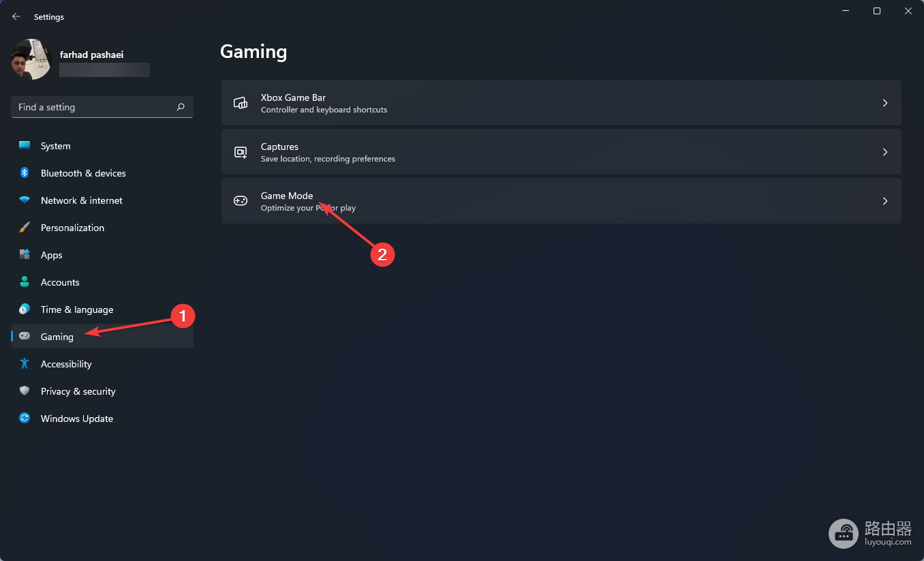Click the Network & internet wifi icon
924x561 pixels.
[25, 200]
